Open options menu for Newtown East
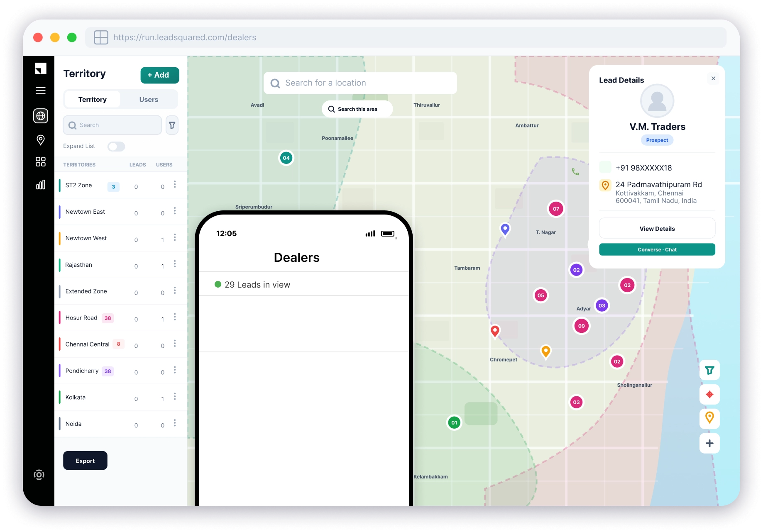Screen dimensions: 763x532 tap(175, 211)
